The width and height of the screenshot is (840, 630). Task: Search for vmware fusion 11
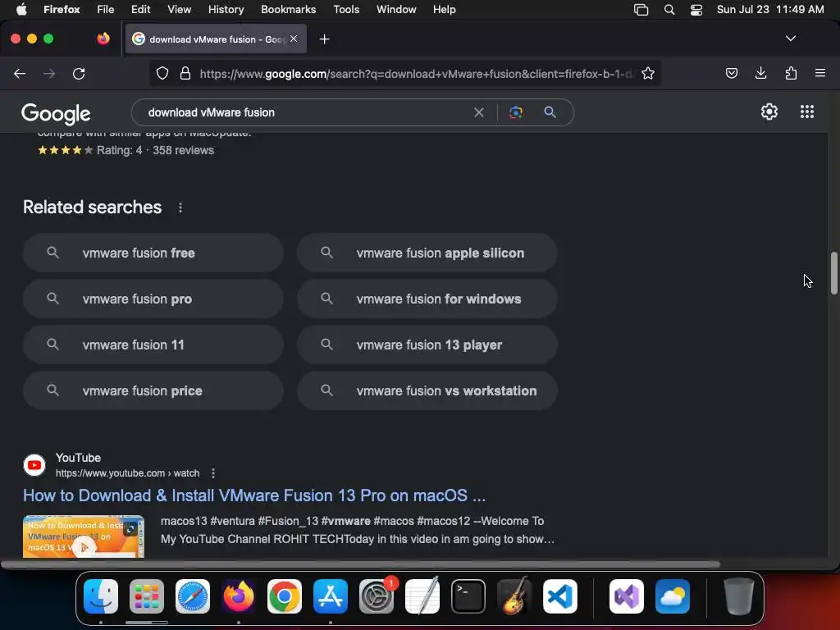(x=153, y=345)
